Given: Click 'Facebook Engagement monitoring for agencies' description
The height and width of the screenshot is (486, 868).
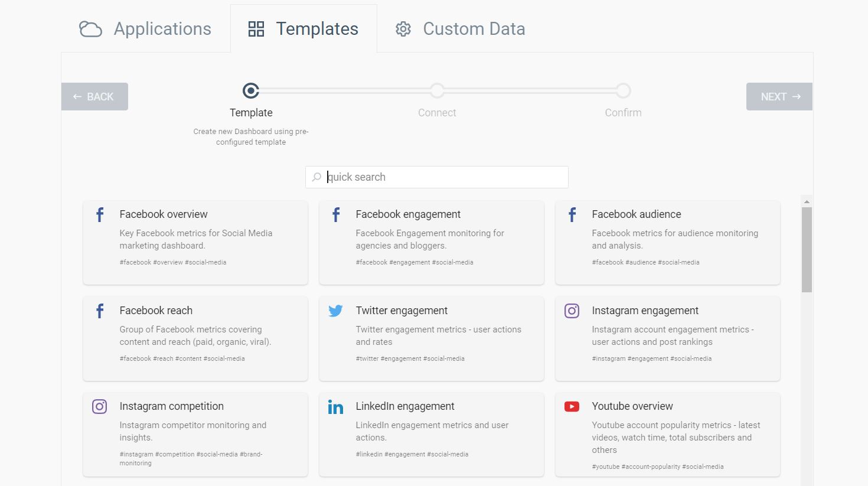Looking at the screenshot, I should [x=430, y=239].
